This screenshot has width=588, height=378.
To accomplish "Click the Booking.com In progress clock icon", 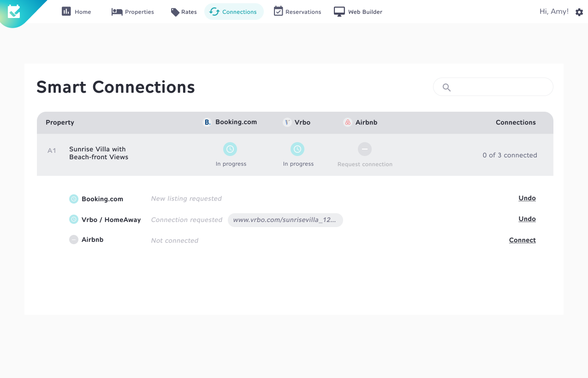I will pos(230,149).
